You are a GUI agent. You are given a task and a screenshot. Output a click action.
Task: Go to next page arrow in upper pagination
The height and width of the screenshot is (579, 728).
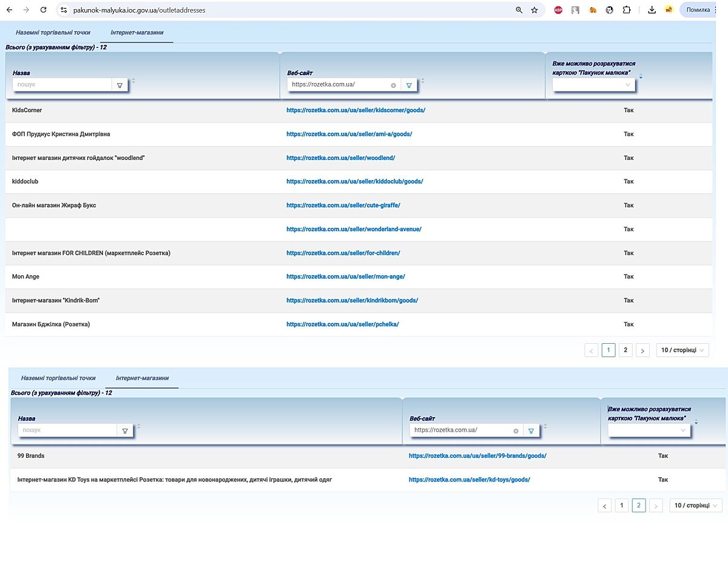643,350
